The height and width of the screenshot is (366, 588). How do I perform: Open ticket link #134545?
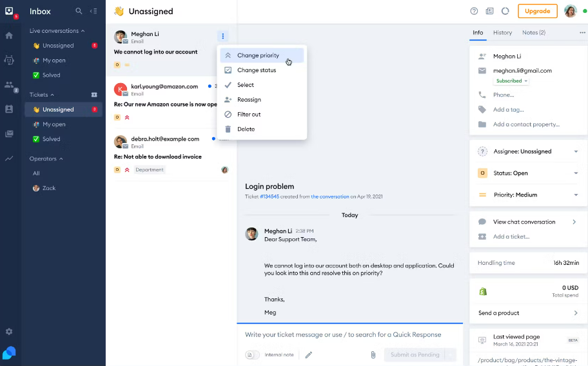pyautogui.click(x=269, y=197)
